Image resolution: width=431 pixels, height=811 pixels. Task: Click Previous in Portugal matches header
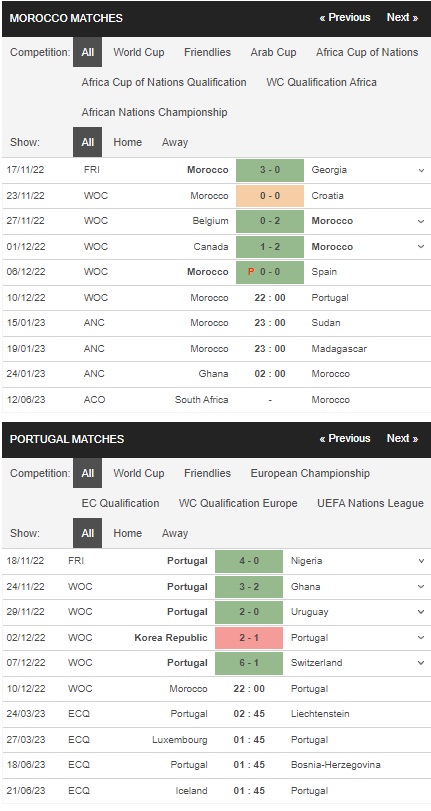[x=345, y=438]
